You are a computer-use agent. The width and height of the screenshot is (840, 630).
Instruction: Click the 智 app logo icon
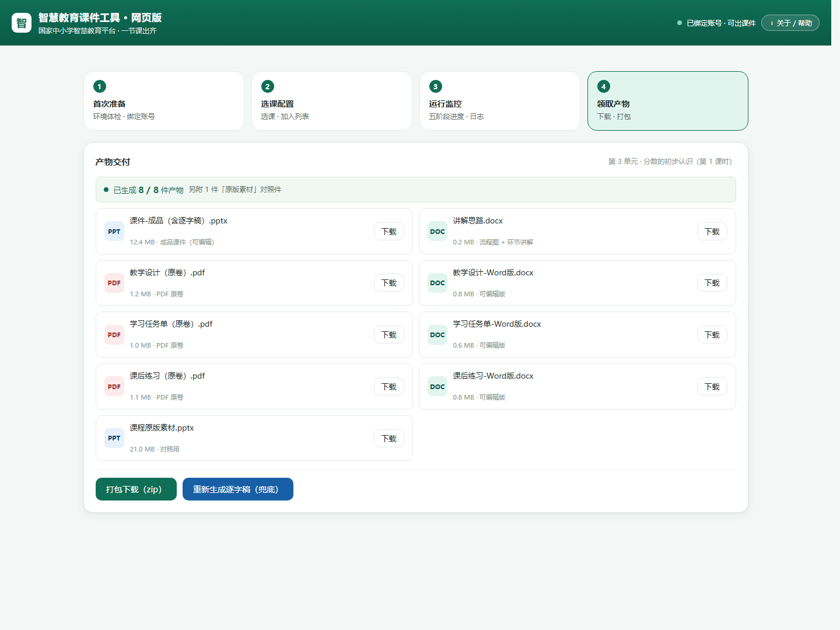click(22, 23)
